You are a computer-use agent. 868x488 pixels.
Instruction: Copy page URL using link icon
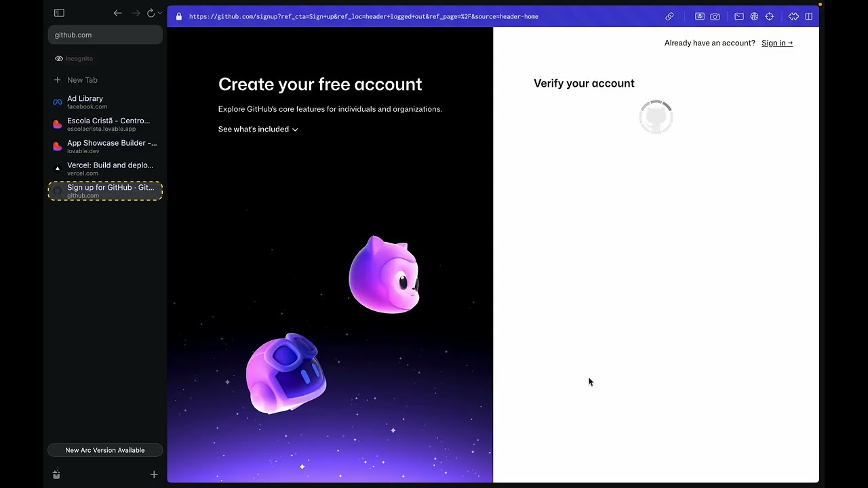tap(669, 16)
